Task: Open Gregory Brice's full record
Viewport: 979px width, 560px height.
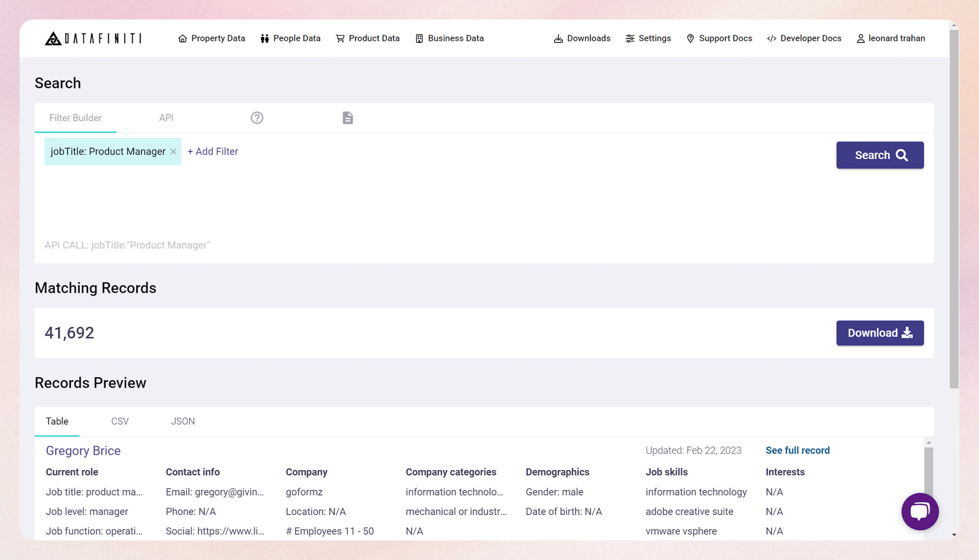Action: [x=797, y=450]
